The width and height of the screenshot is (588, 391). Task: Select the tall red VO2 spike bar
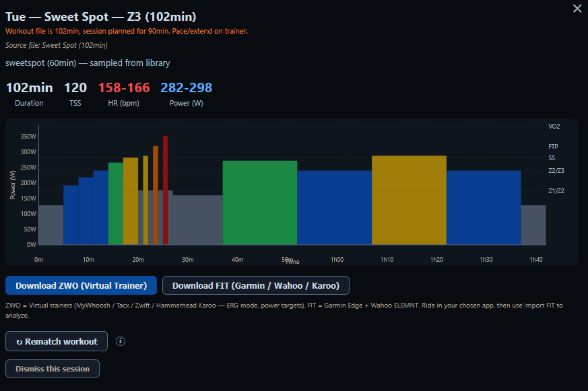coord(166,190)
